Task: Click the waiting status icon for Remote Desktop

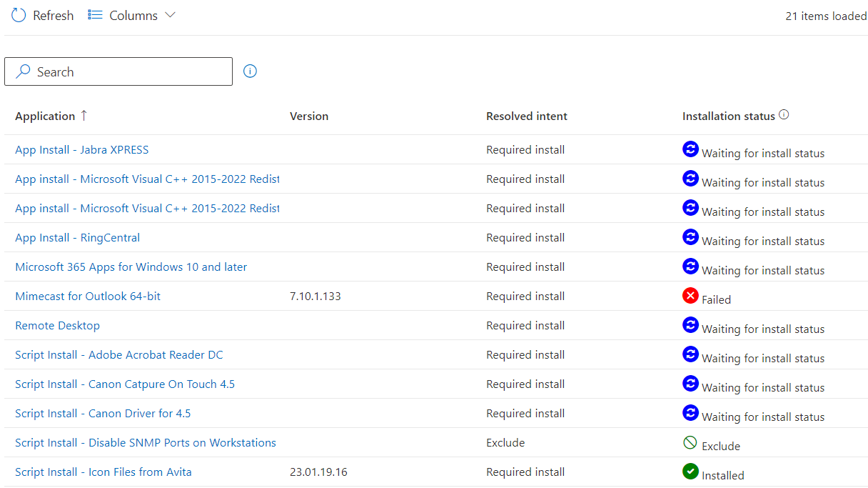Action: pos(690,325)
